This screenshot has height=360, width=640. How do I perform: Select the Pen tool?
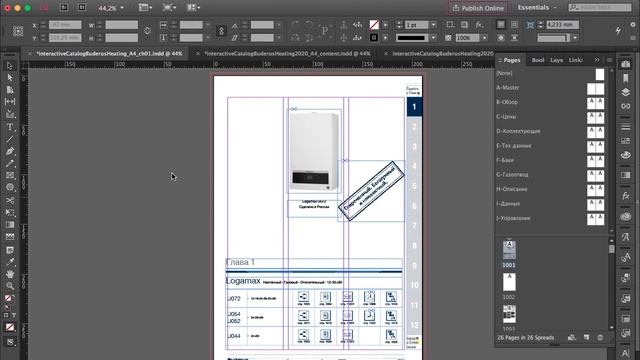10,151
